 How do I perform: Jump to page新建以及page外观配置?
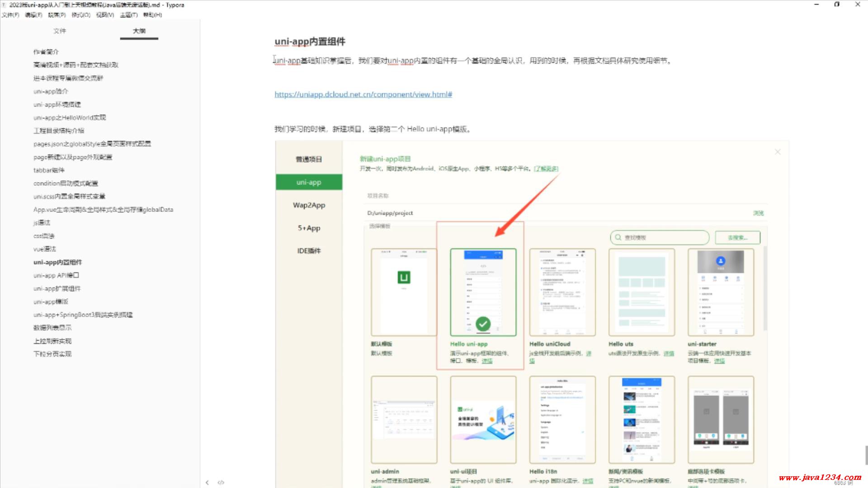click(73, 157)
